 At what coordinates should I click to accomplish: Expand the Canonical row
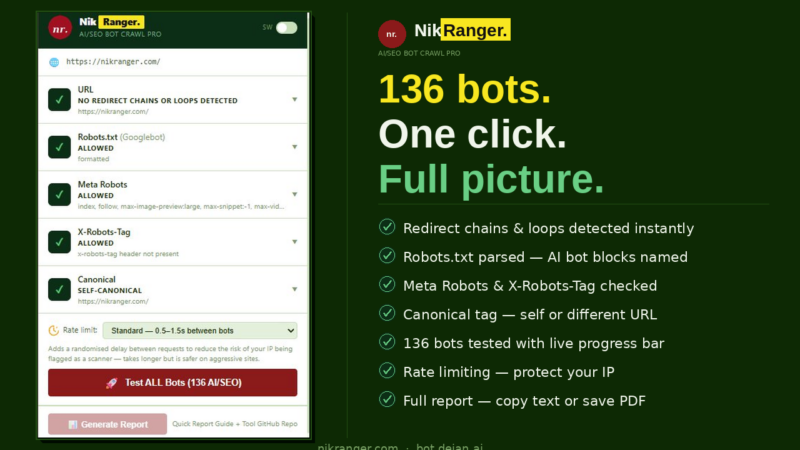(x=294, y=289)
